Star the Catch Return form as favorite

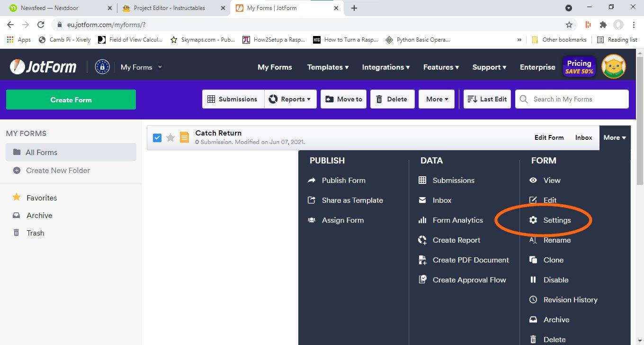(x=170, y=137)
